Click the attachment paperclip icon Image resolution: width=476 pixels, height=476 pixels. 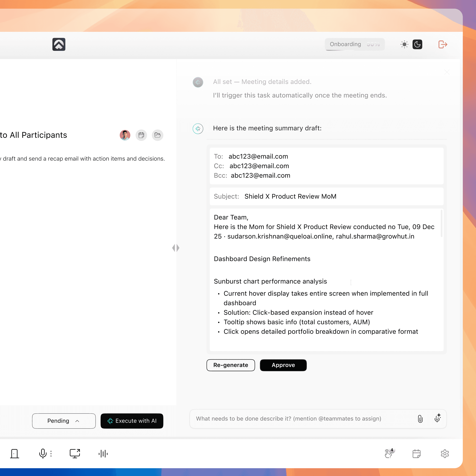point(420,419)
